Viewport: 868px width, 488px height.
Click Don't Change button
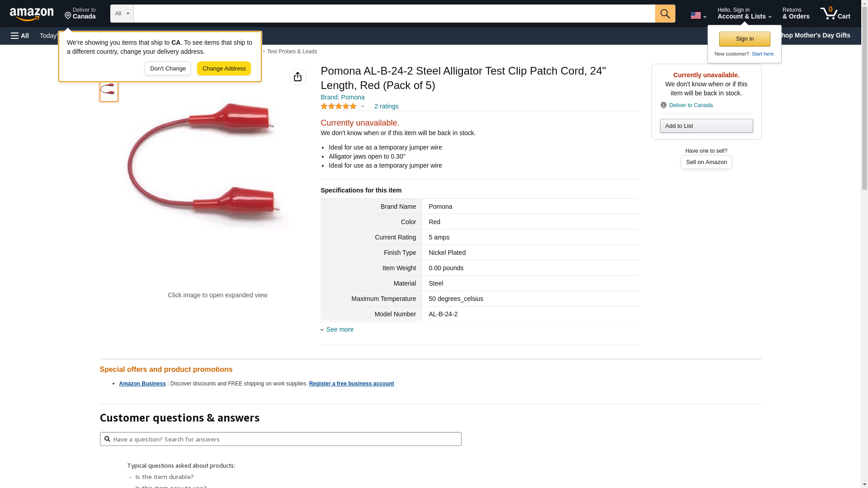coord(168,69)
